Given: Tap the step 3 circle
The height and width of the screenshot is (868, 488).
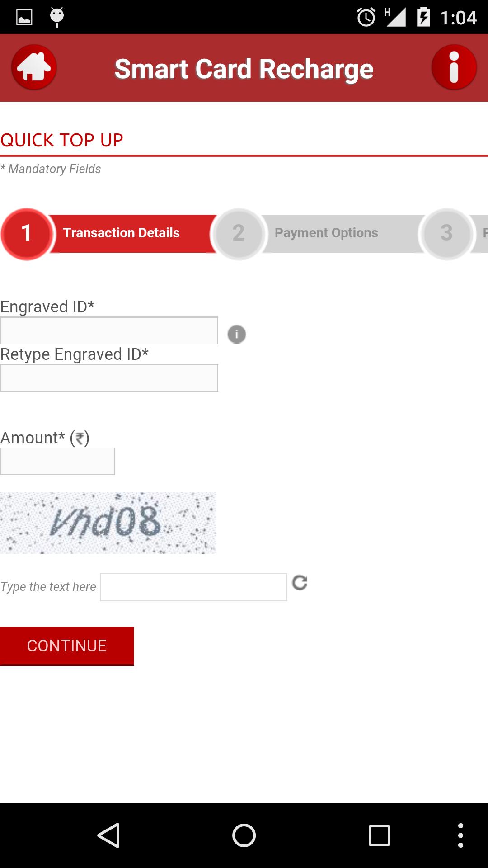Looking at the screenshot, I should (x=446, y=233).
